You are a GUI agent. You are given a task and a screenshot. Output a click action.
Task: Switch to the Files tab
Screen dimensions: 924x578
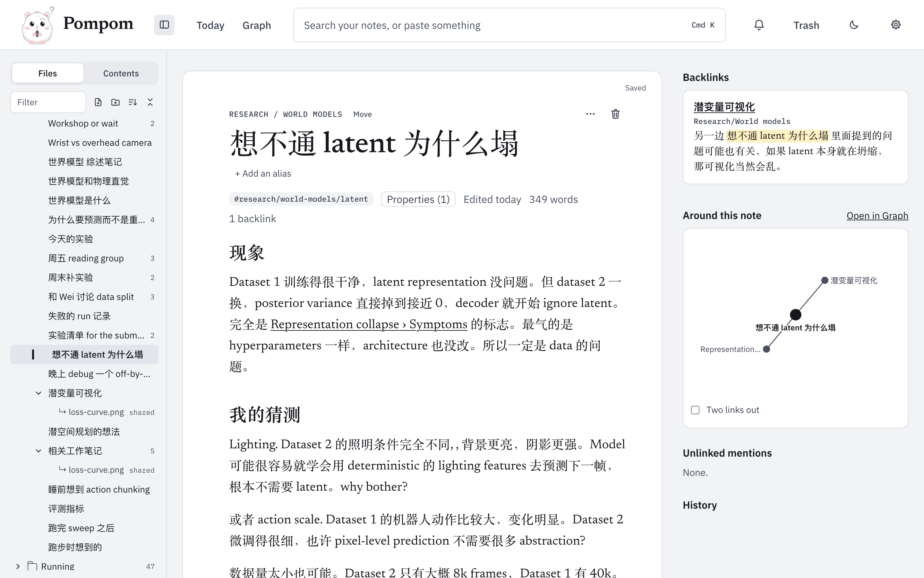coord(48,73)
